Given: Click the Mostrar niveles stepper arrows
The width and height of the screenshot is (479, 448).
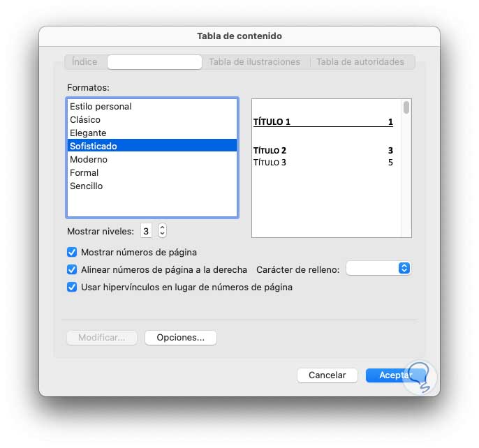Looking at the screenshot, I should click(162, 231).
